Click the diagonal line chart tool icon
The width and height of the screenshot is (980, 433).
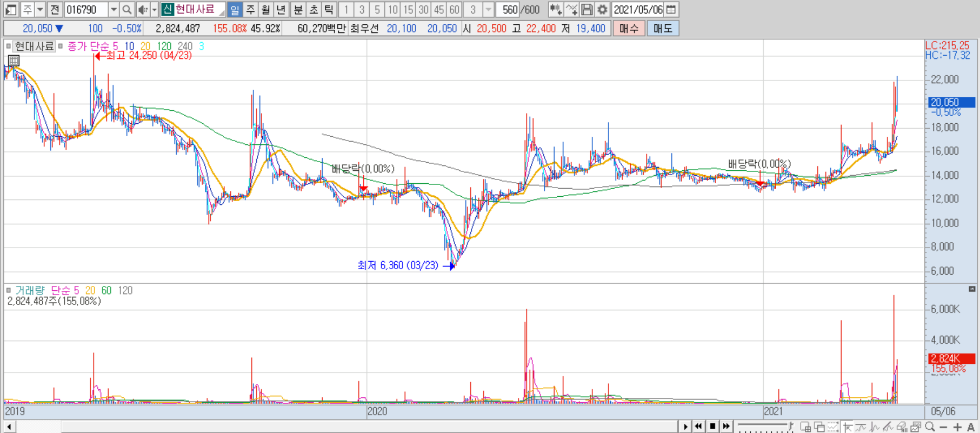888,427
